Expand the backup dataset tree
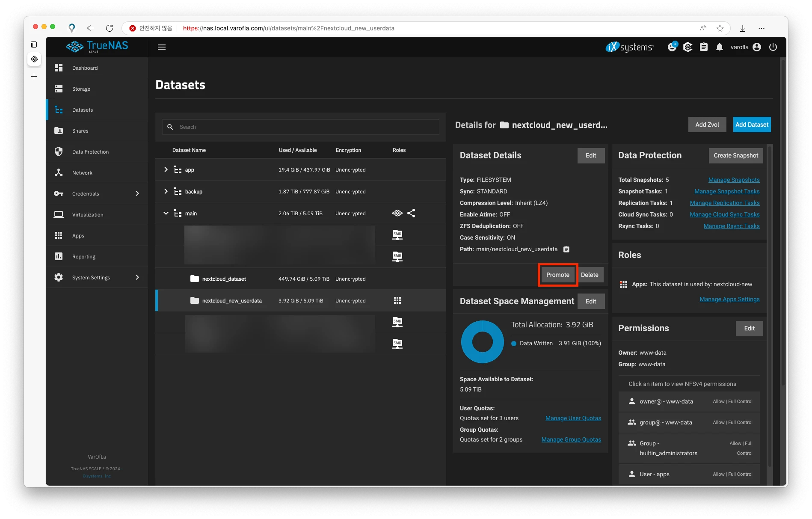The width and height of the screenshot is (812, 519). 166,192
